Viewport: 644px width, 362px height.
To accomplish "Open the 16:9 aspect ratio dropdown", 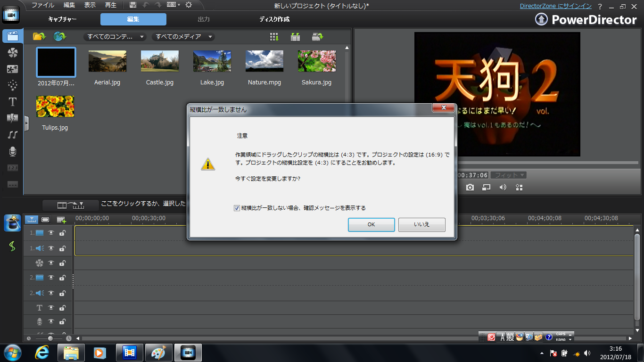I will tap(173, 5).
